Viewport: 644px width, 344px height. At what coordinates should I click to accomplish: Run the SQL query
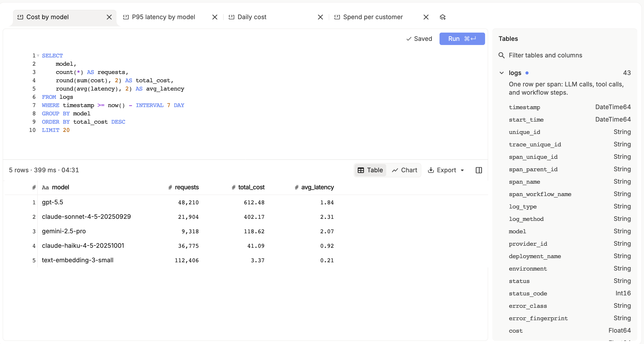point(462,39)
